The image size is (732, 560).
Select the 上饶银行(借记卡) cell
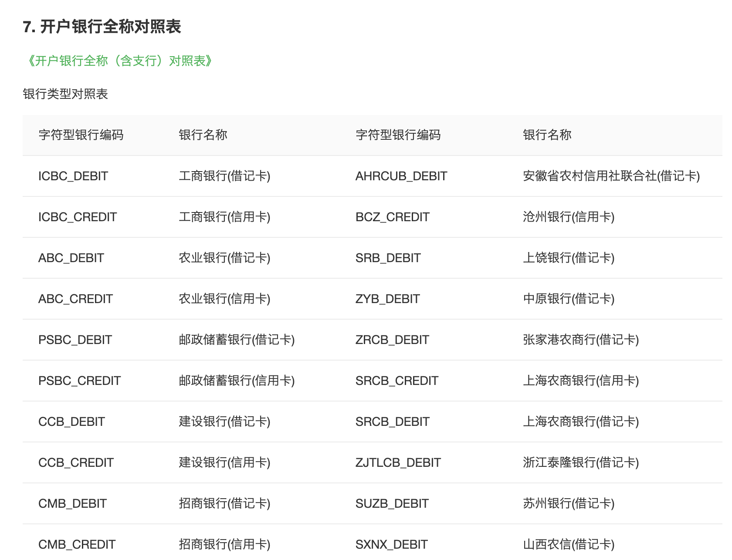pos(569,258)
